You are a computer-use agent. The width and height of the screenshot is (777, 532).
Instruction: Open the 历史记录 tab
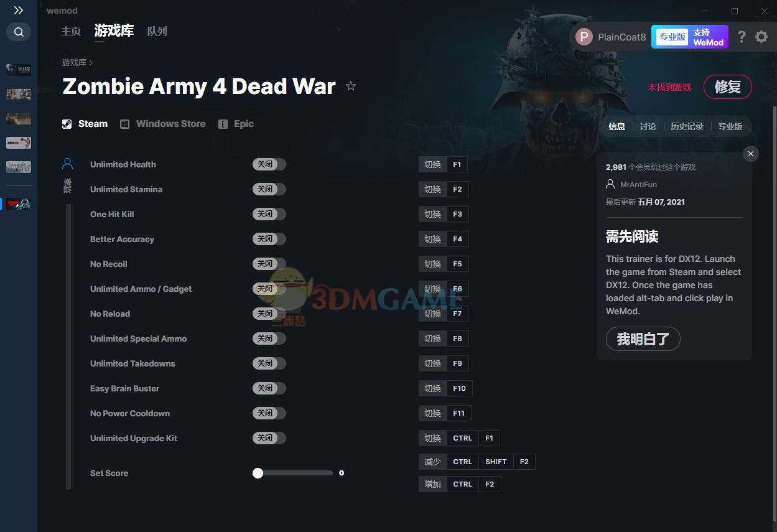tap(687, 126)
